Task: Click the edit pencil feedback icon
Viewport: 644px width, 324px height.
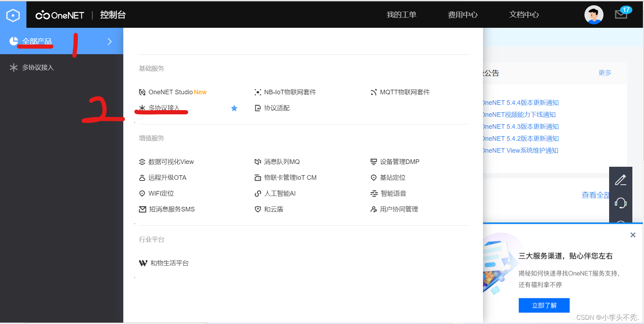Action: tap(620, 180)
